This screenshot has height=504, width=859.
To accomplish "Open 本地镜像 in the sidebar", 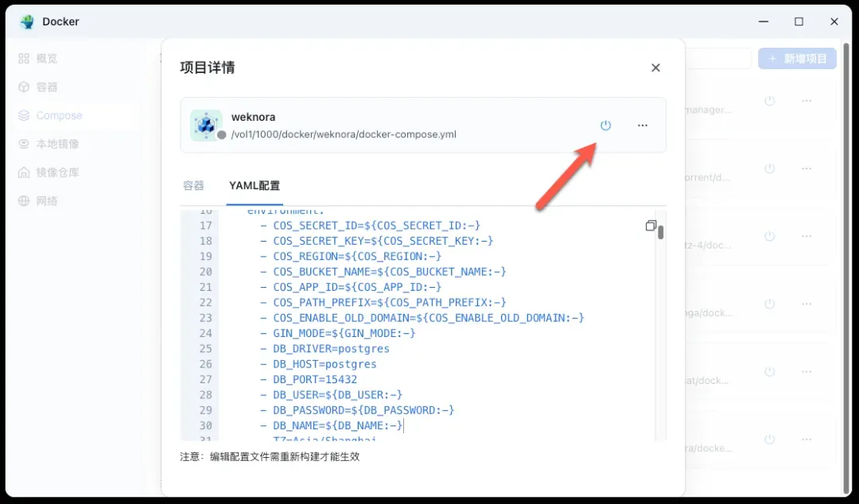I will [x=56, y=145].
